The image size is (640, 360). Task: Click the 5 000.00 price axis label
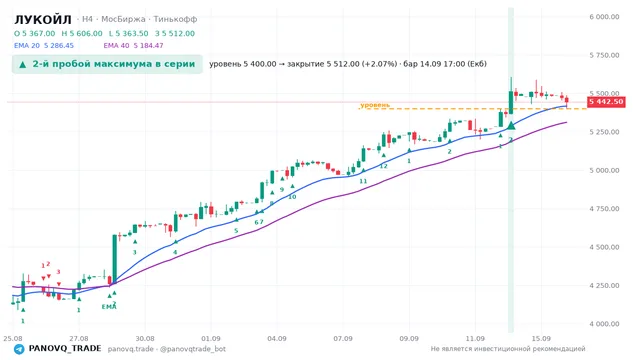point(604,170)
